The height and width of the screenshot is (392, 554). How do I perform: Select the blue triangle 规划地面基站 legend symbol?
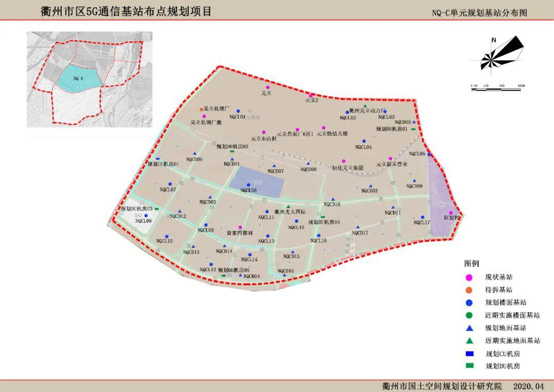[469, 328]
